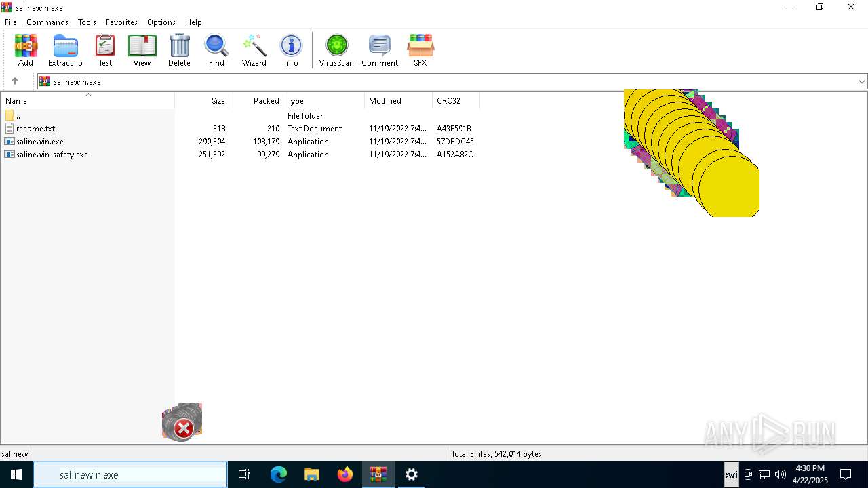Open the archive Comment tool
Screen dimensions: 868x488
tap(380, 51)
